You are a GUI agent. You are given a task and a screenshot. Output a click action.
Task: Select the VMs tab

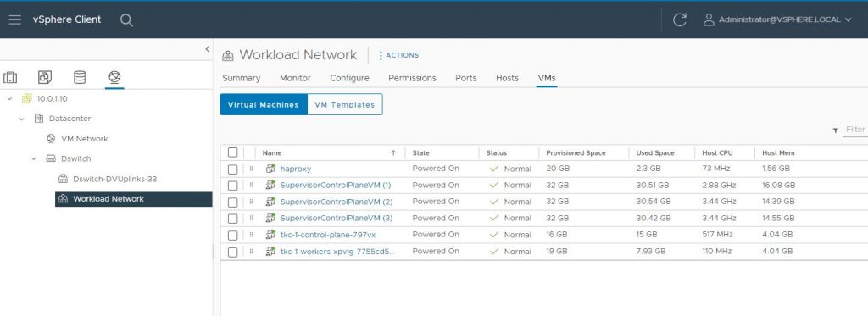pyautogui.click(x=547, y=78)
